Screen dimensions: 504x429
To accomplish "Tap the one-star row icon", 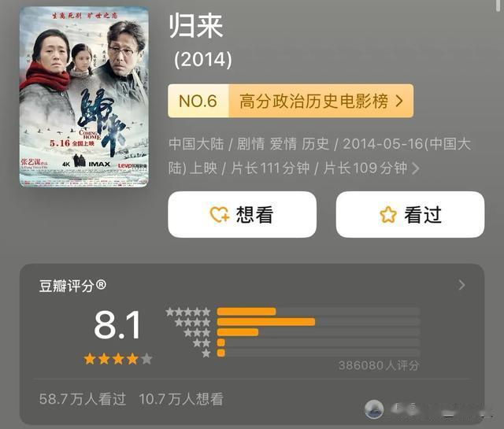I will point(206,353).
